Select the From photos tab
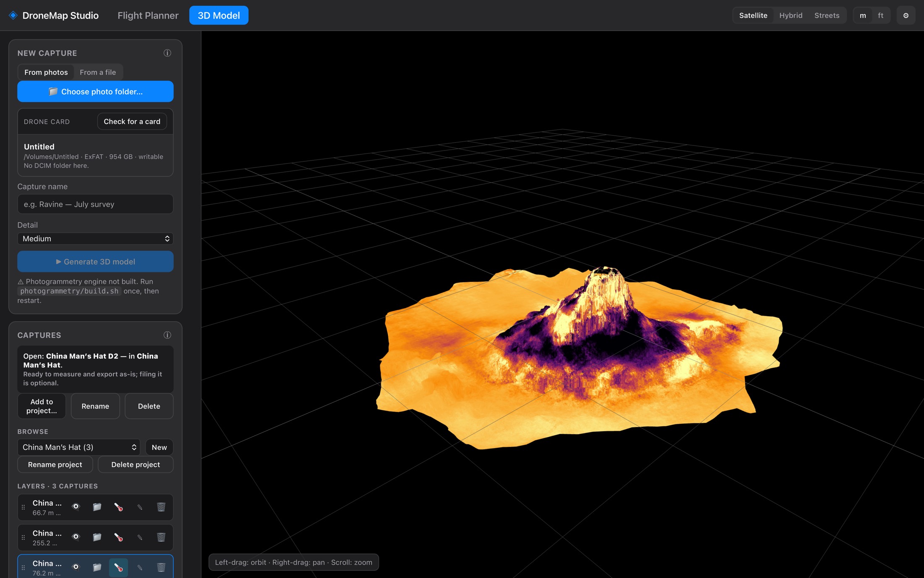Viewport: 924px width, 578px height. tap(46, 72)
